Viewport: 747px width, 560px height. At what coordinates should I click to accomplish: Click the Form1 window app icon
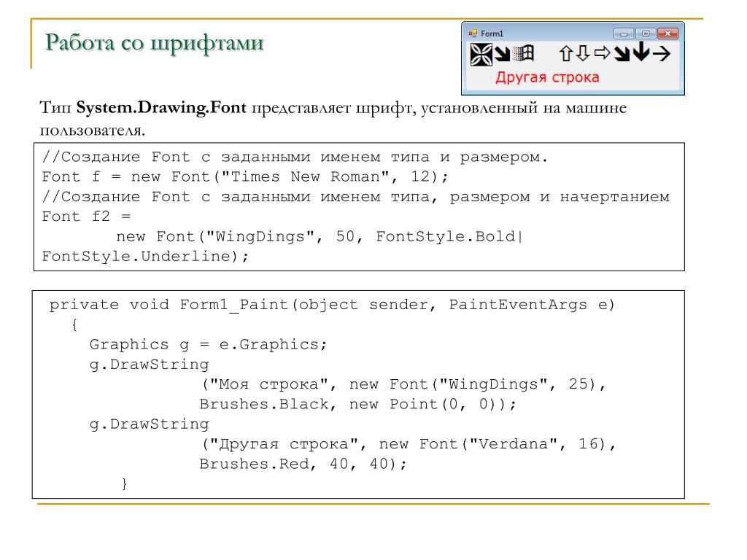coord(473,34)
